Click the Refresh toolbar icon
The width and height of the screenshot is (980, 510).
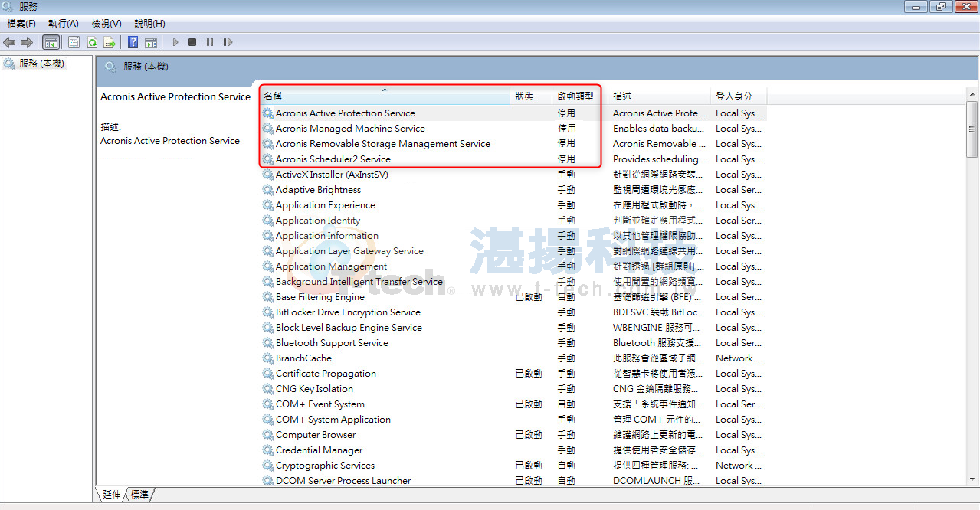(x=92, y=42)
